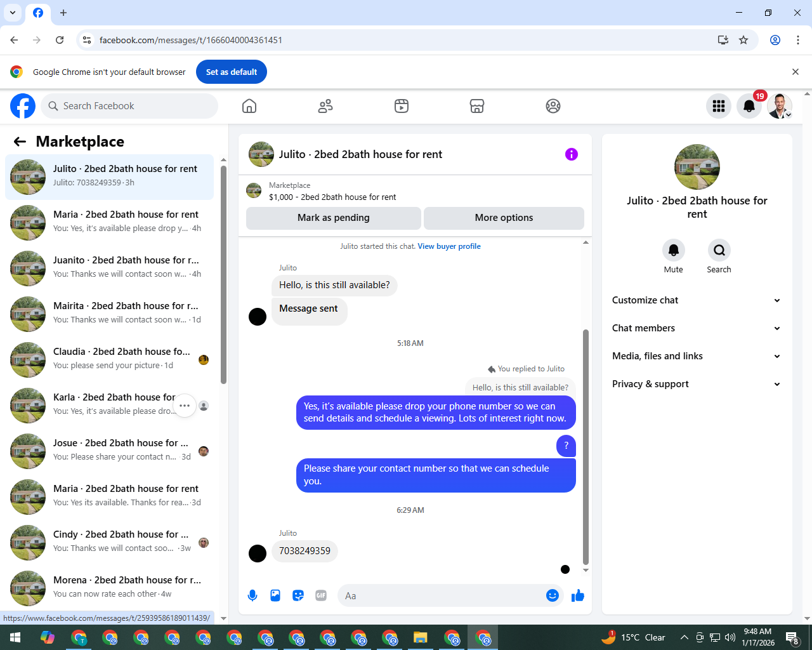The image size is (812, 650).
Task: Choose a sticker icon
Action: click(x=298, y=595)
